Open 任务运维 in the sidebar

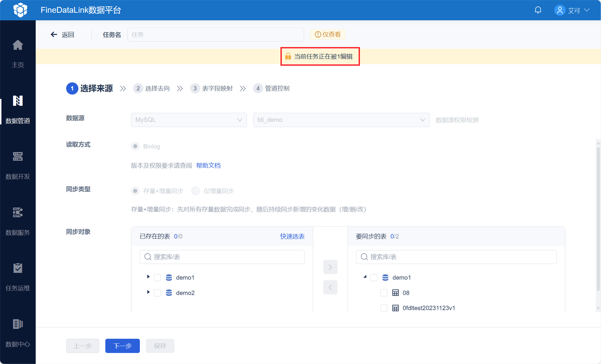pos(18,277)
